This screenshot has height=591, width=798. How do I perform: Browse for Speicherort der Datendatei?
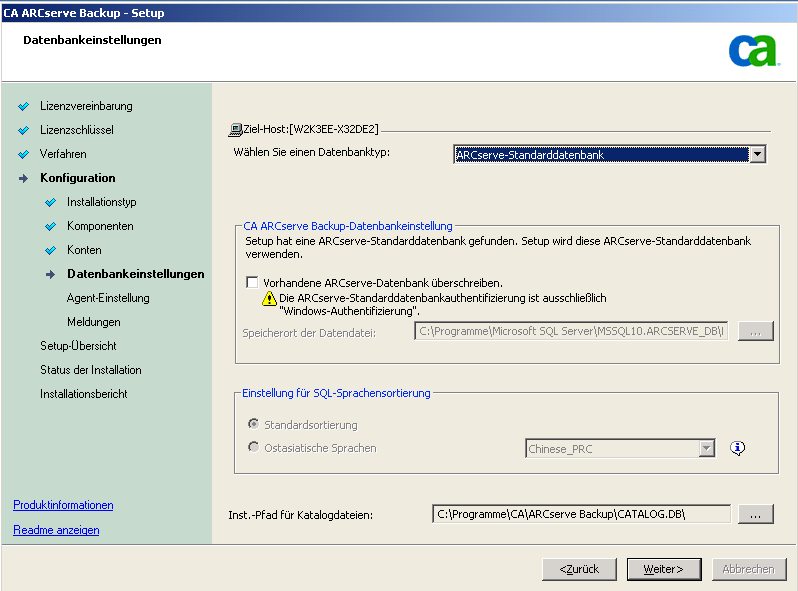pyautogui.click(x=756, y=331)
